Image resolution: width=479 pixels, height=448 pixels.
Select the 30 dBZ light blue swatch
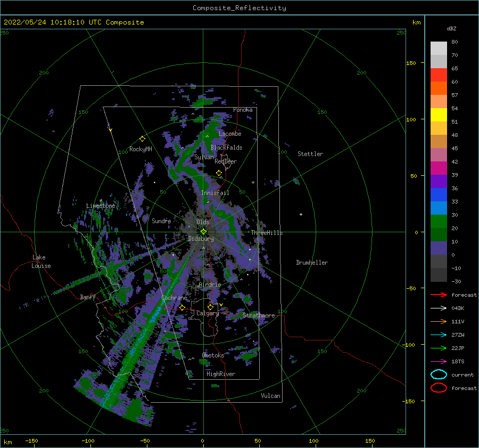pyautogui.click(x=439, y=208)
